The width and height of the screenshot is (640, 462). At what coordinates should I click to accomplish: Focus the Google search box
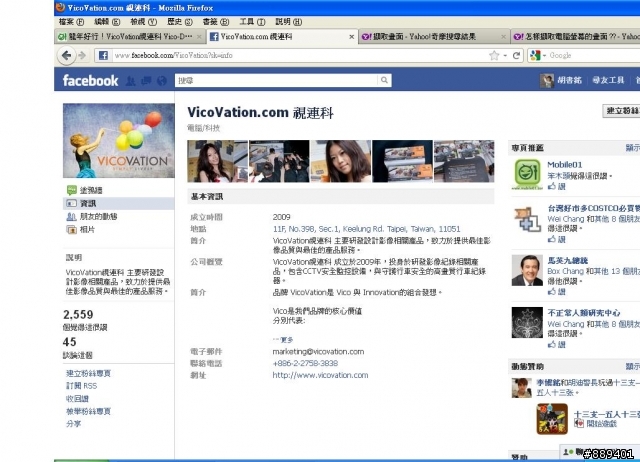coord(594,56)
